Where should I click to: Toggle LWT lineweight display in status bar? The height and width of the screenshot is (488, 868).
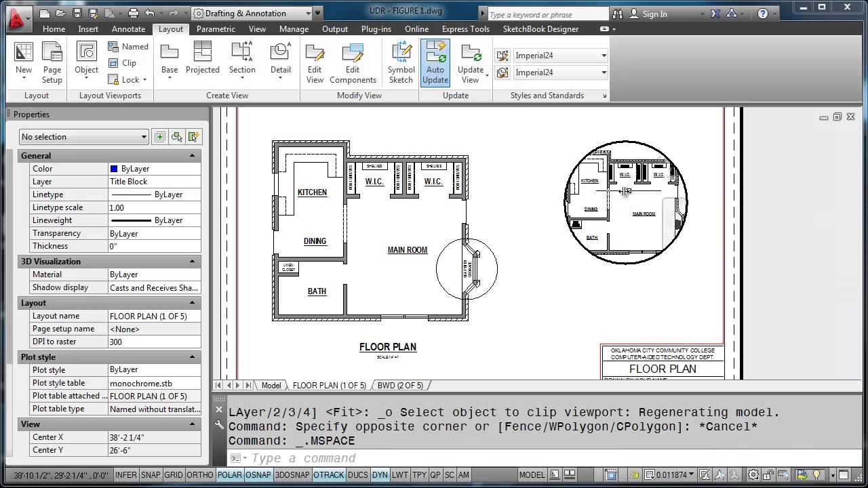tap(400, 475)
